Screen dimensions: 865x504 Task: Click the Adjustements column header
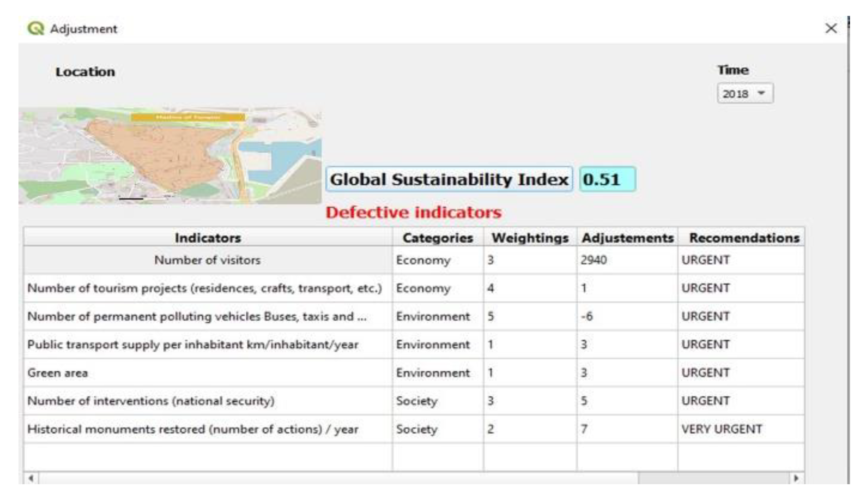[627, 238]
